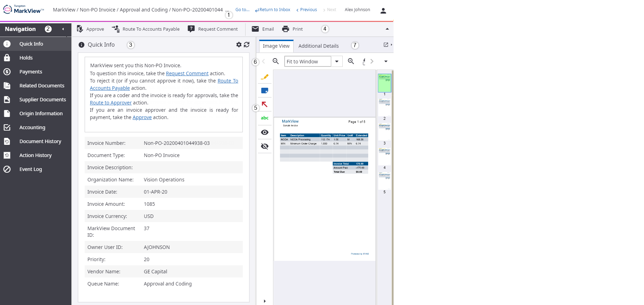Select the sticky note annotation tool
The width and height of the screenshot is (644, 305).
[265, 91]
